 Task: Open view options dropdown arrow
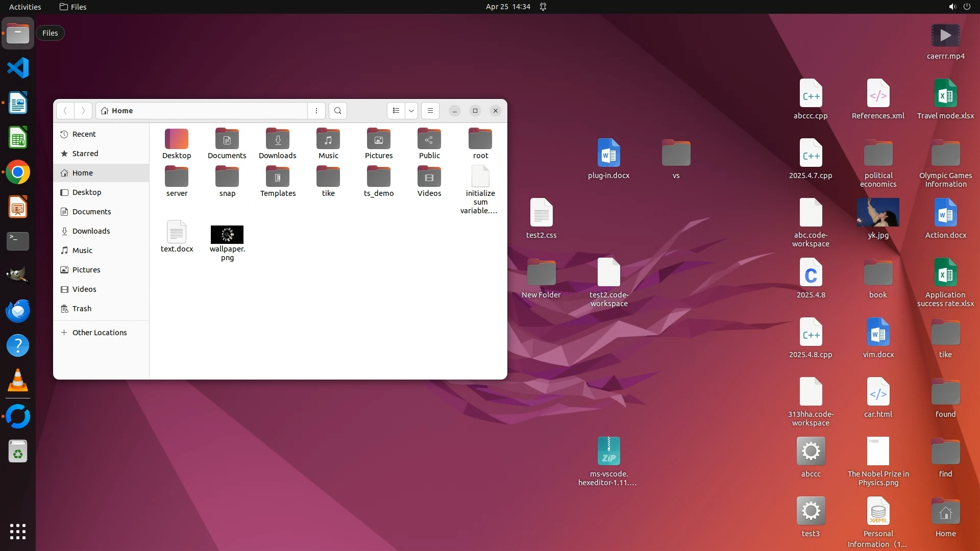411,111
